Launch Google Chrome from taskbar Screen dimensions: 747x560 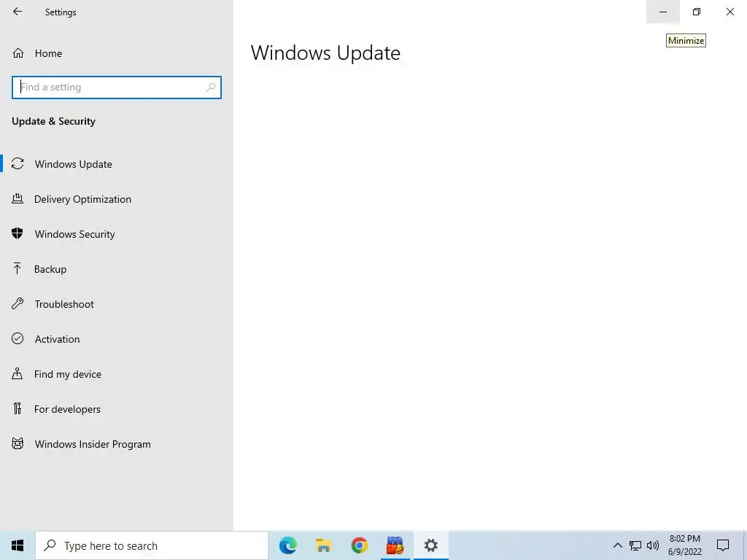tap(359, 545)
